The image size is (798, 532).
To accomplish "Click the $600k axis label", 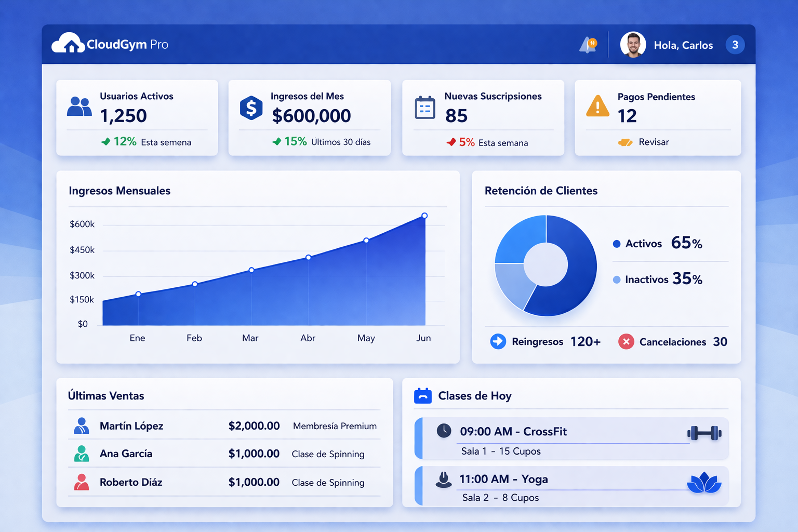I will coord(82,224).
